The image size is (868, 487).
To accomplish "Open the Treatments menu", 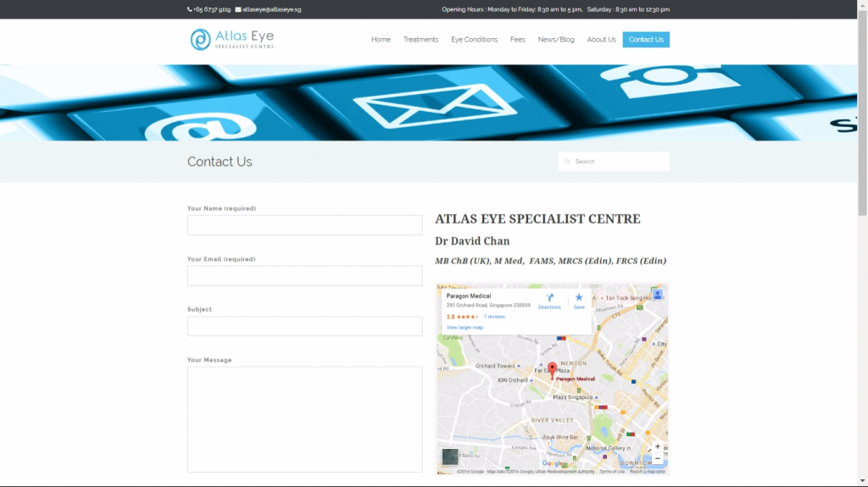I will pos(420,40).
